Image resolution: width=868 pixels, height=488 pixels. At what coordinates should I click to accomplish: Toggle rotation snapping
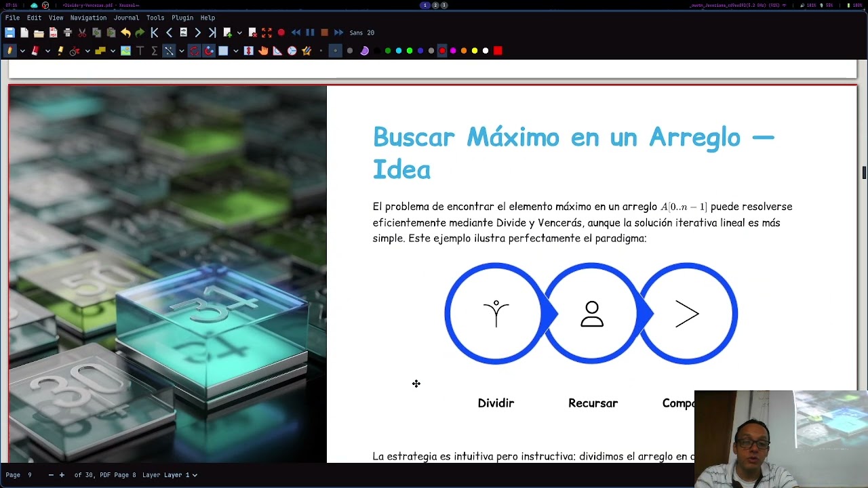194,51
